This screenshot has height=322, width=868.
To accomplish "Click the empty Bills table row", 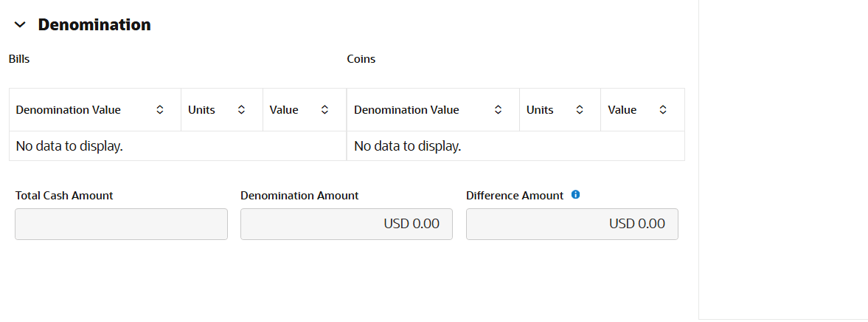I will (177, 146).
